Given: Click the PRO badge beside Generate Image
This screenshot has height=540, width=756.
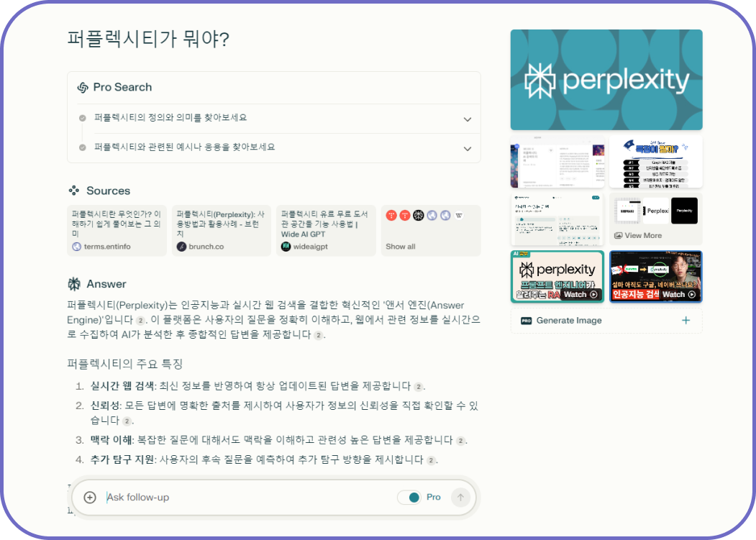Looking at the screenshot, I should coord(526,321).
